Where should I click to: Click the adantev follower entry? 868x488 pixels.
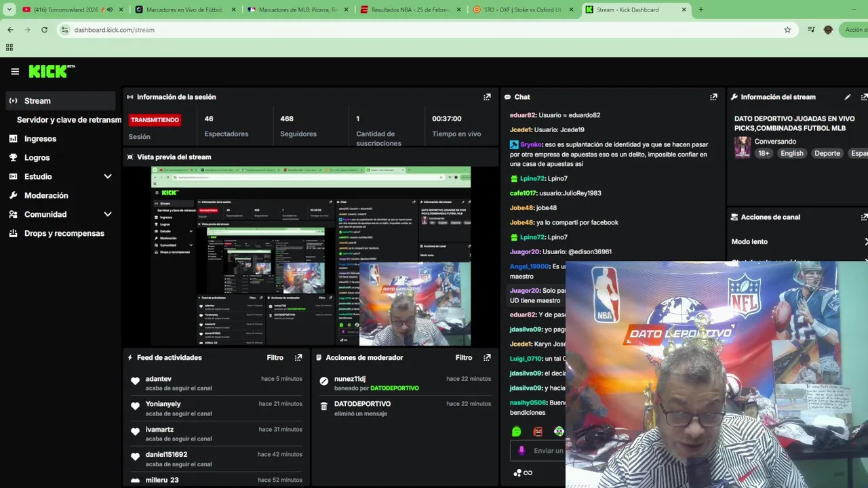[x=216, y=383]
